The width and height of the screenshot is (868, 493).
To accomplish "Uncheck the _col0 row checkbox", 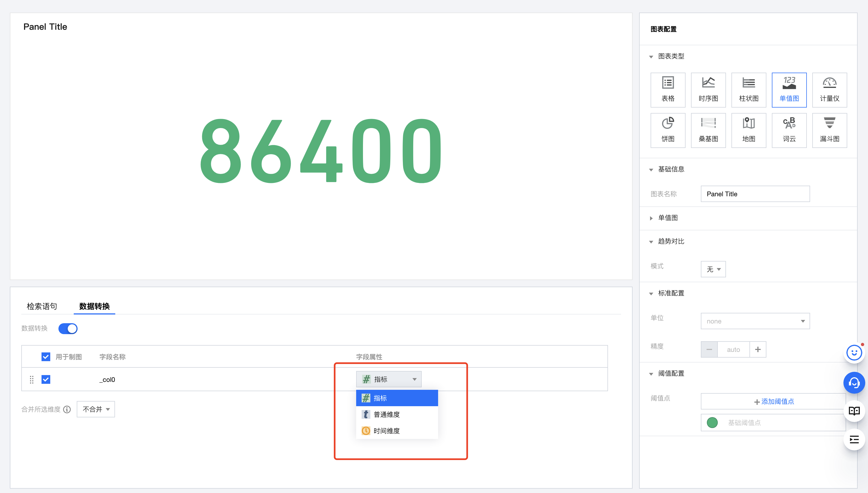I will click(46, 379).
